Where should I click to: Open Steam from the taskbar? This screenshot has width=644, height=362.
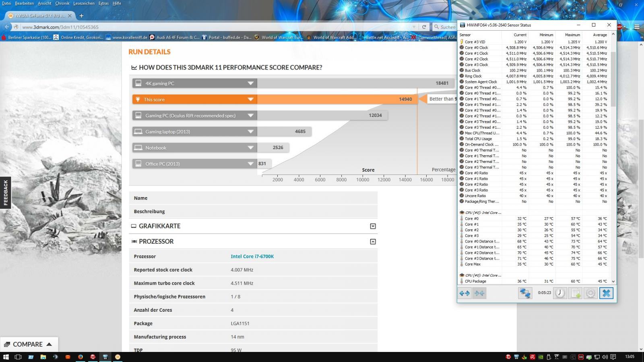(56, 357)
